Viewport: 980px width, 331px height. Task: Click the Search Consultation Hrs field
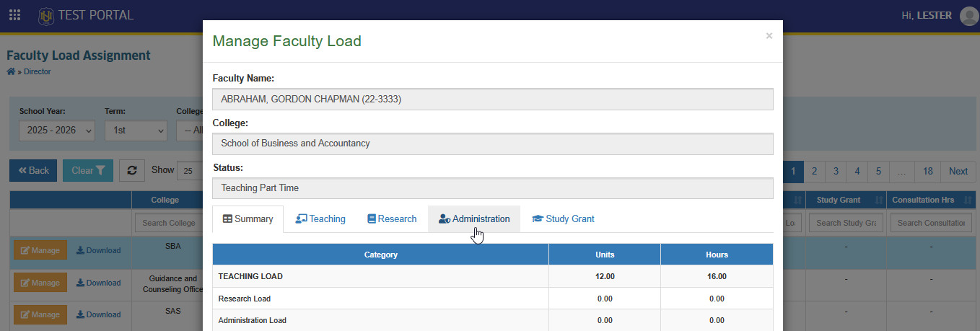tap(931, 223)
